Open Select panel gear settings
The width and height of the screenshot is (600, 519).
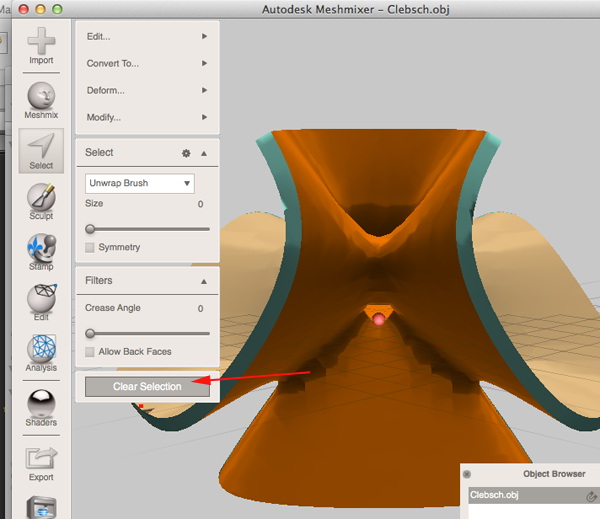pos(186,153)
